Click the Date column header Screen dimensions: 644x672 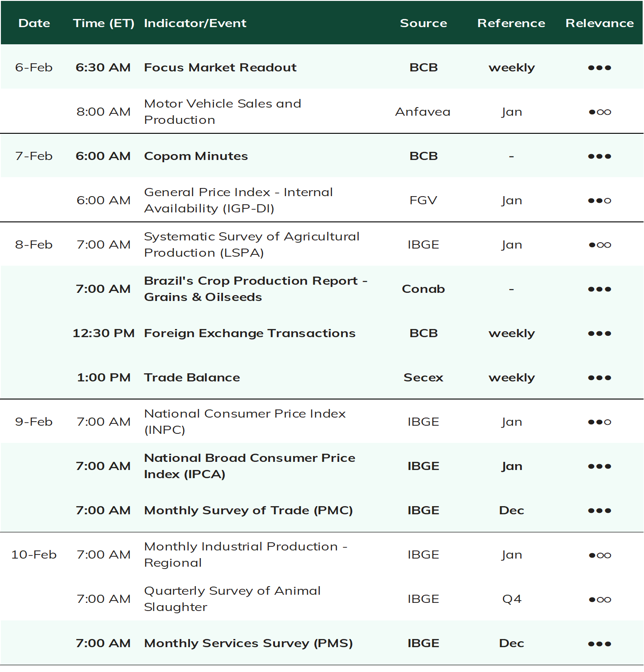[x=34, y=23]
